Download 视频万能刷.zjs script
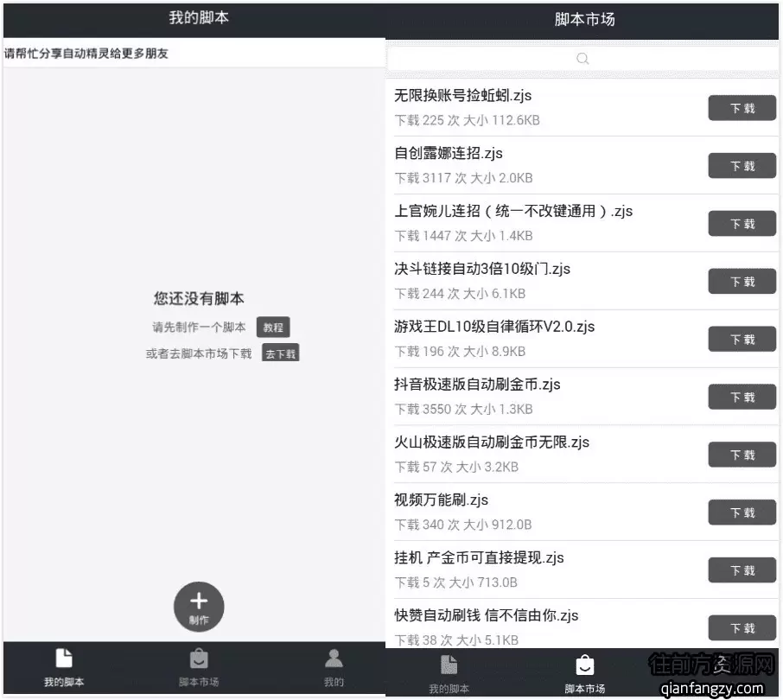Image resolution: width=783 pixels, height=700 pixels. point(742,512)
